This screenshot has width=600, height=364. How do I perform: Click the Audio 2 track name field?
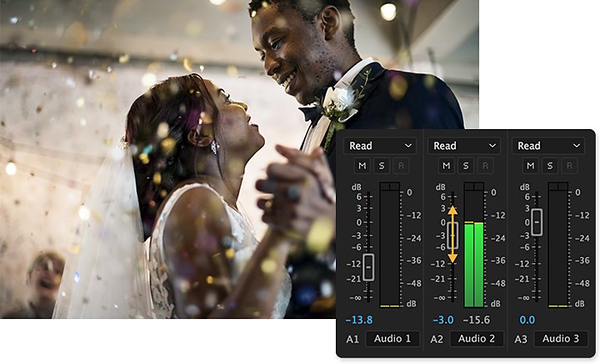[x=477, y=339]
